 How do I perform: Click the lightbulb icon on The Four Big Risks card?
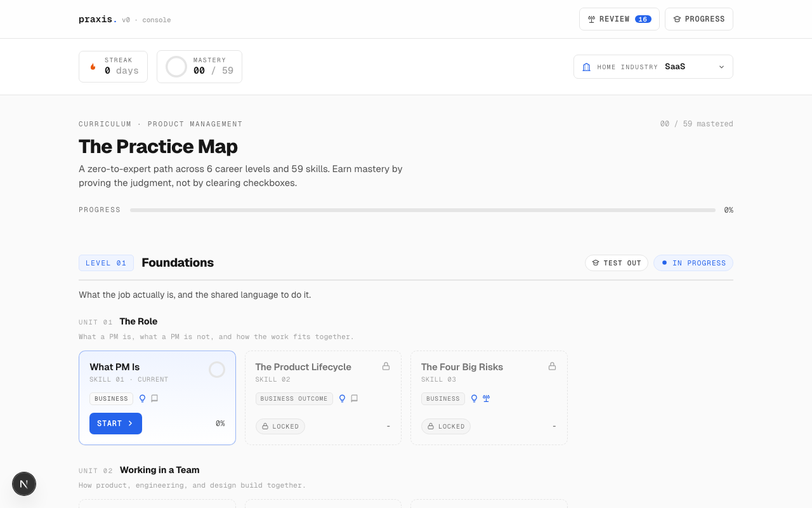(474, 399)
